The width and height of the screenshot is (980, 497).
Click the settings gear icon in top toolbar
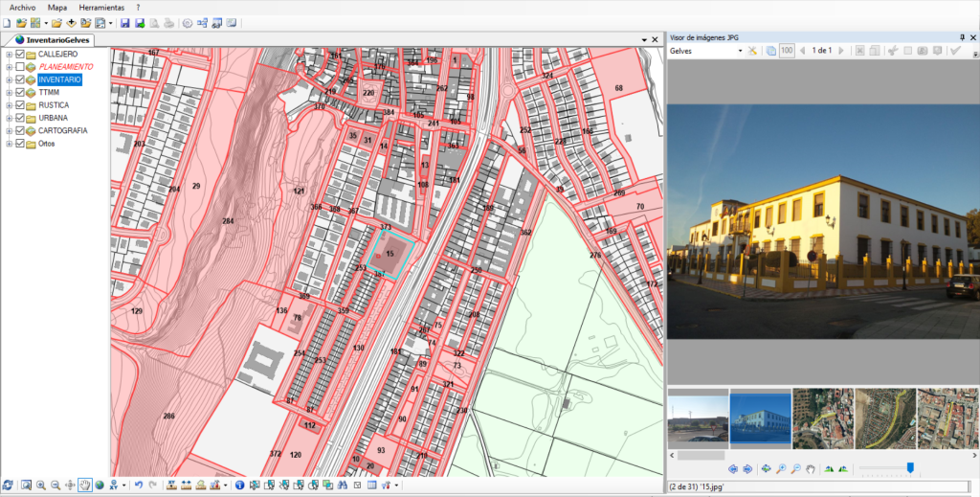[x=187, y=23]
